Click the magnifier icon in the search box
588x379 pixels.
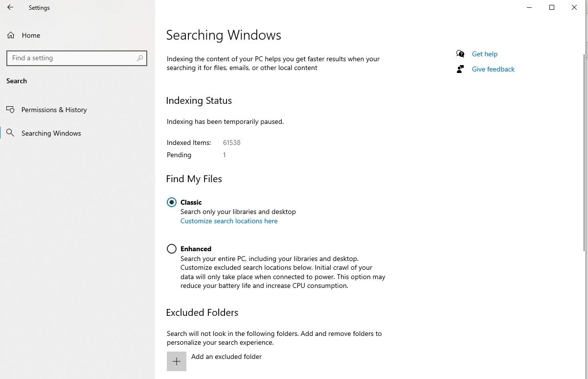[140, 58]
